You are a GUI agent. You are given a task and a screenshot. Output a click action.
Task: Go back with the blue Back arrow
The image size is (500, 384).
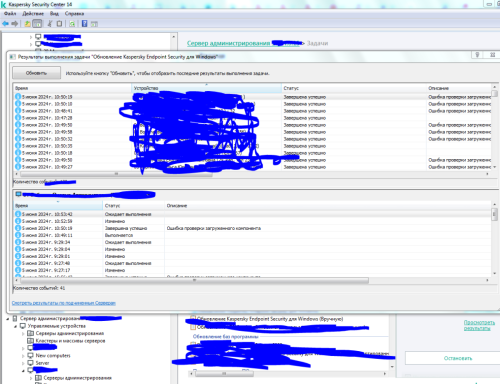tap(5, 24)
